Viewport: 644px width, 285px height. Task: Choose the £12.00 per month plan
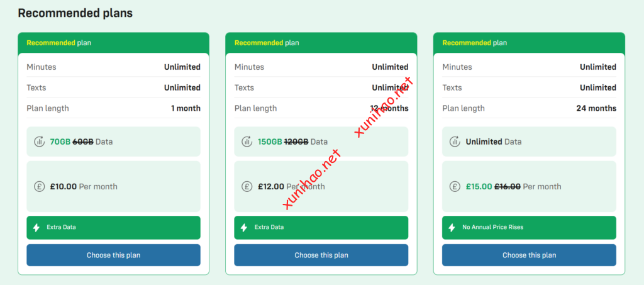point(321,255)
